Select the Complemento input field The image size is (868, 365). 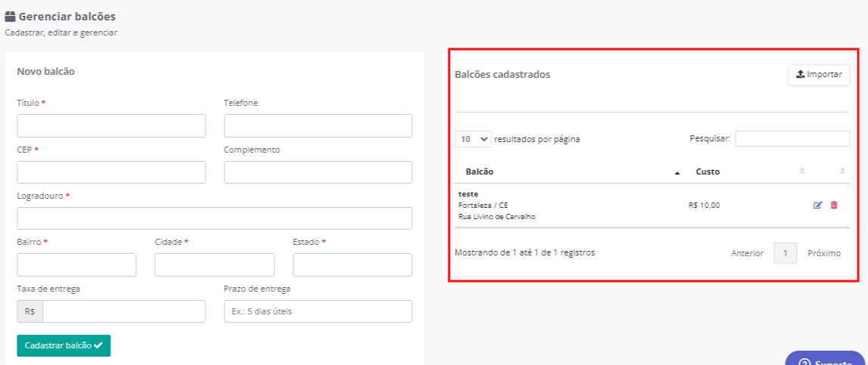tap(318, 172)
